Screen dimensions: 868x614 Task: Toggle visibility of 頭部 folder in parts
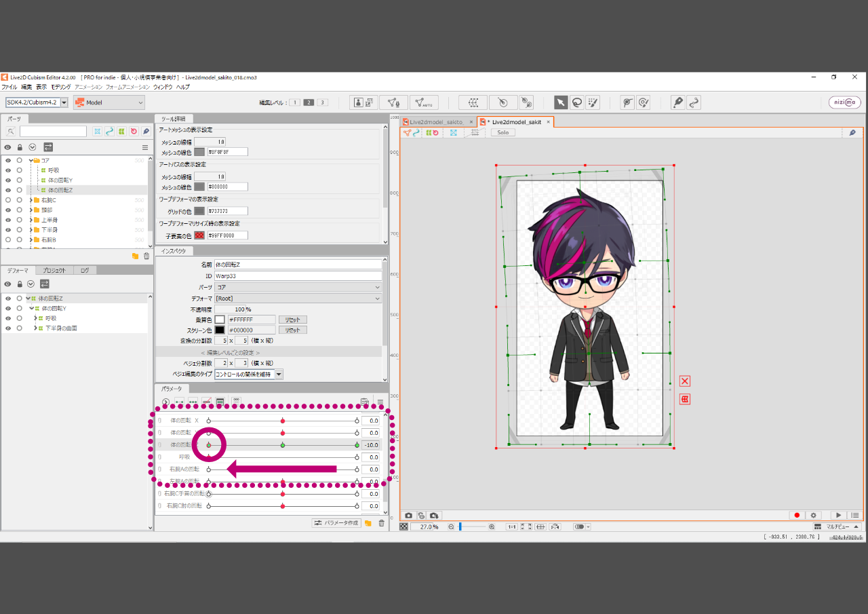click(7, 210)
